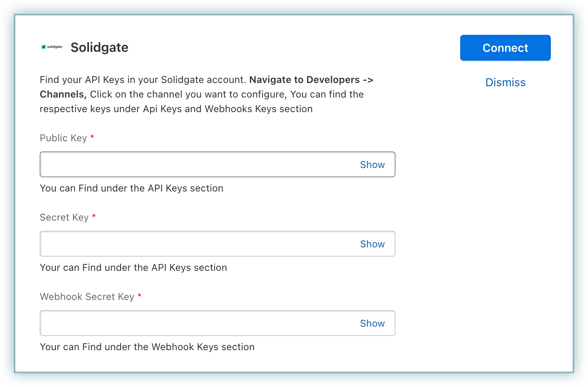The image size is (588, 387).
Task: Click the Public Key field label
Action: point(63,138)
